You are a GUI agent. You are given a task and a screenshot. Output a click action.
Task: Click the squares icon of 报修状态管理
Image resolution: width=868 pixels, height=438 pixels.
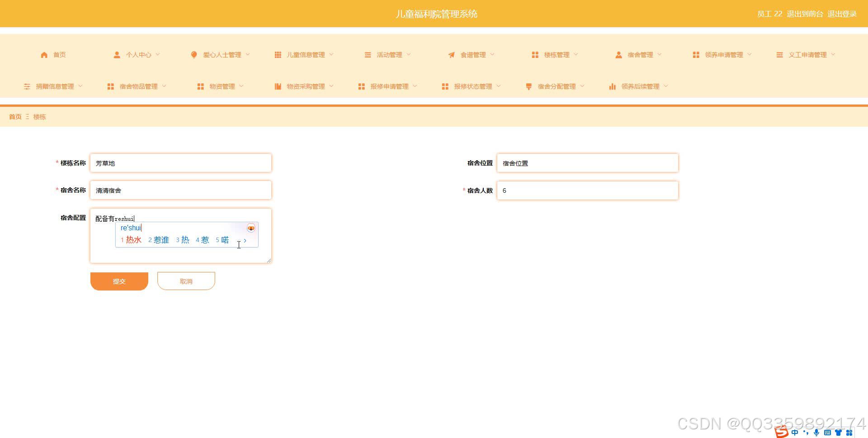pyautogui.click(x=445, y=86)
